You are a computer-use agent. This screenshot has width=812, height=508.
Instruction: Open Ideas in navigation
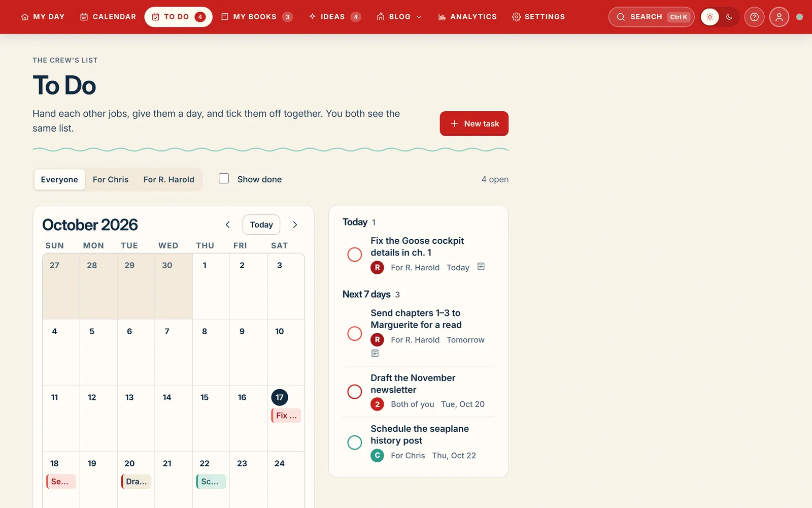point(335,17)
